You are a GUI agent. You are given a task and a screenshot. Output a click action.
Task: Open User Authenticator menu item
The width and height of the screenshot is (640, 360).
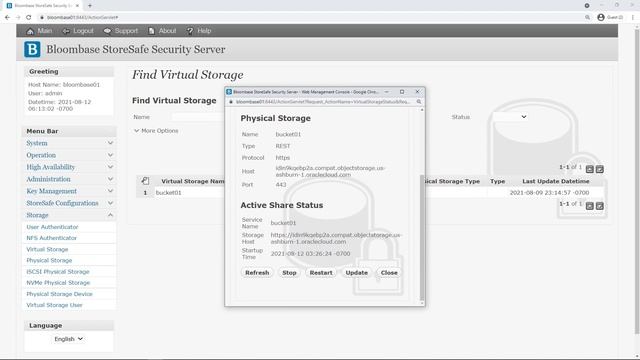52,227
